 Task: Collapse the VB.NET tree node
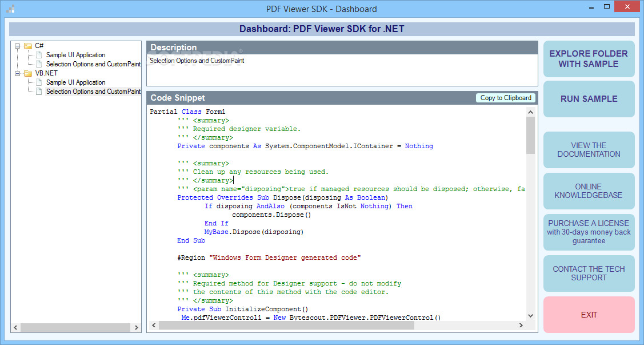coord(18,74)
